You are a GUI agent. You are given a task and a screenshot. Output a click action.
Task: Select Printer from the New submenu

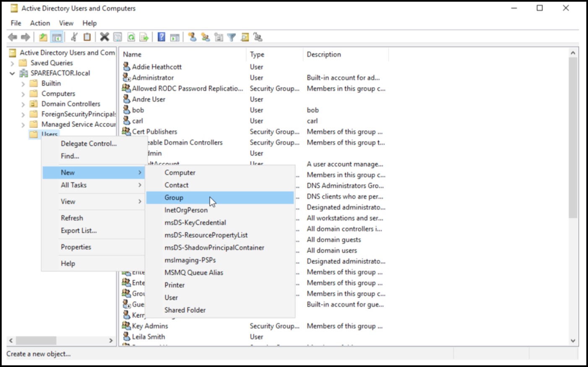[x=220, y=285]
